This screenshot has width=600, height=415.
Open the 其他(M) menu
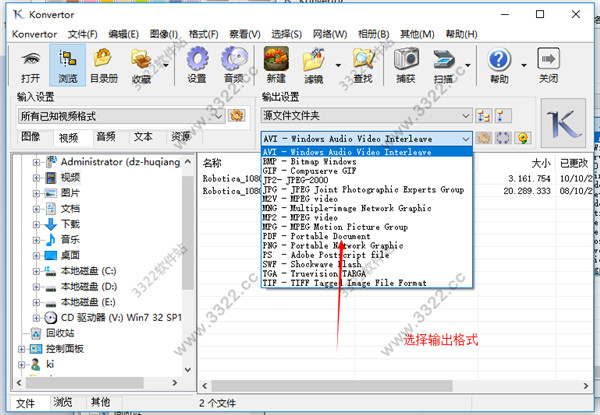417,34
